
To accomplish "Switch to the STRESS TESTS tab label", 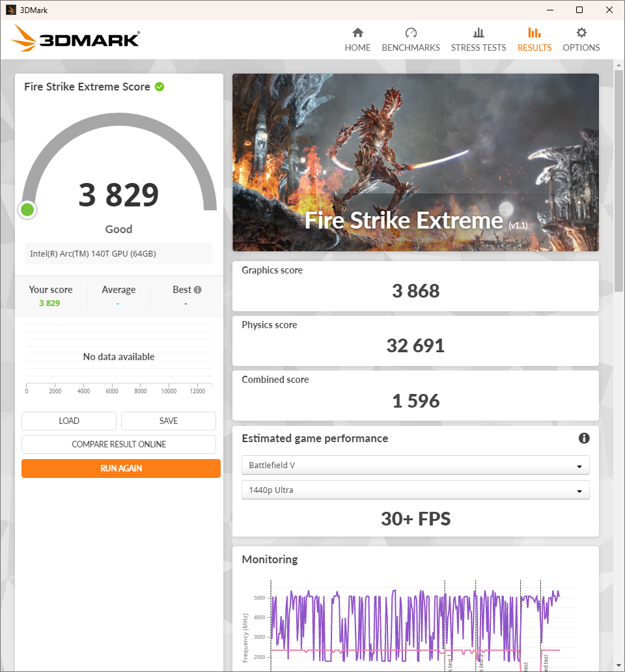I will click(x=479, y=48).
